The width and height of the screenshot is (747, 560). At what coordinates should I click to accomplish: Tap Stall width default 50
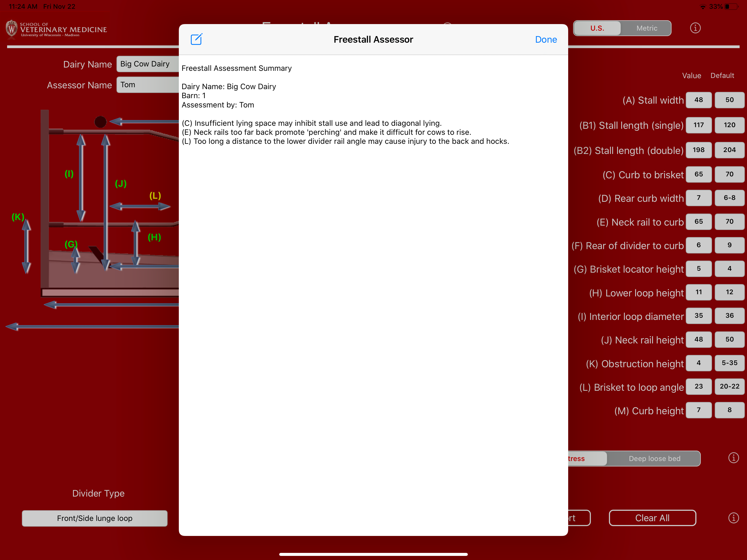pyautogui.click(x=730, y=100)
